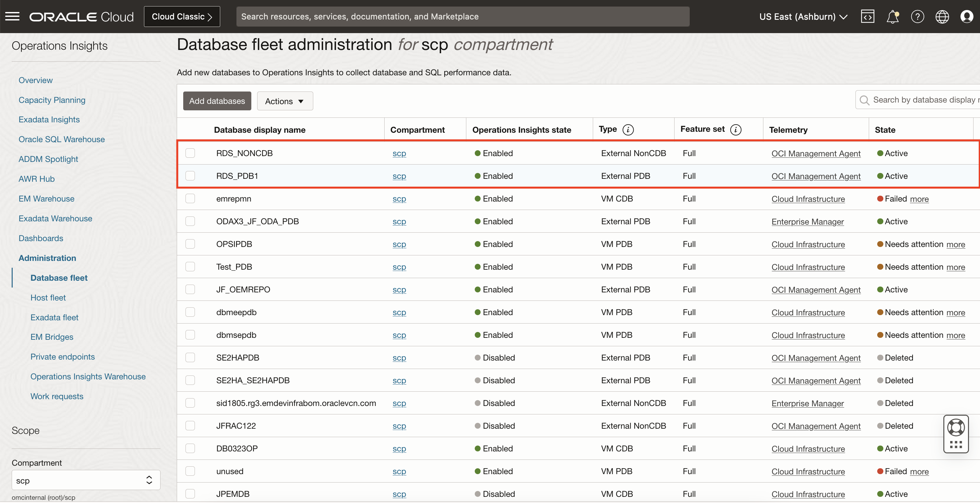Image resolution: width=980 pixels, height=503 pixels.
Task: Open the floating assistant widget
Action: coord(956,434)
